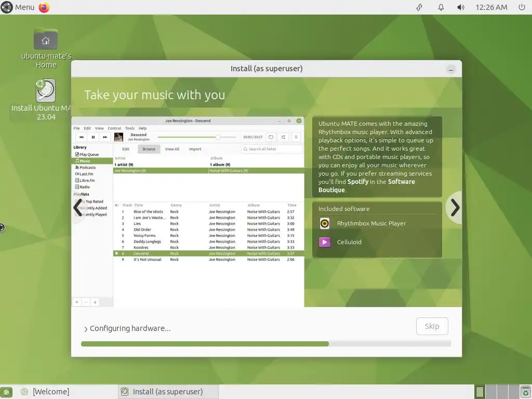The height and width of the screenshot is (399, 532).
Task: Open the volume speaker control
Action: click(x=460, y=7)
